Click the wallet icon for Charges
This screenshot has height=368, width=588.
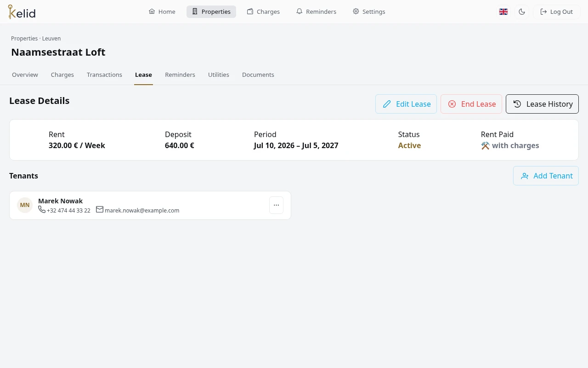click(x=250, y=11)
